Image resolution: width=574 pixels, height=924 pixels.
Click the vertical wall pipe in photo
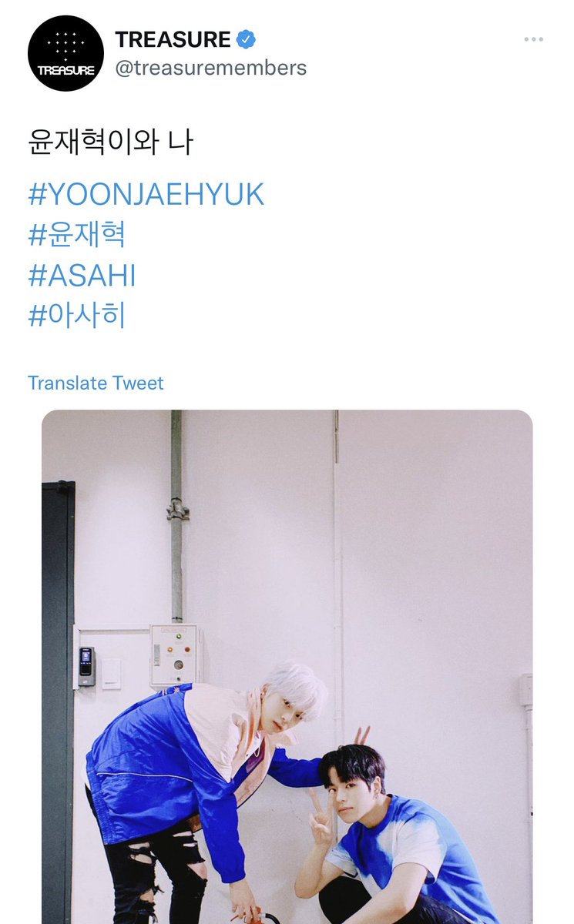[x=176, y=516]
